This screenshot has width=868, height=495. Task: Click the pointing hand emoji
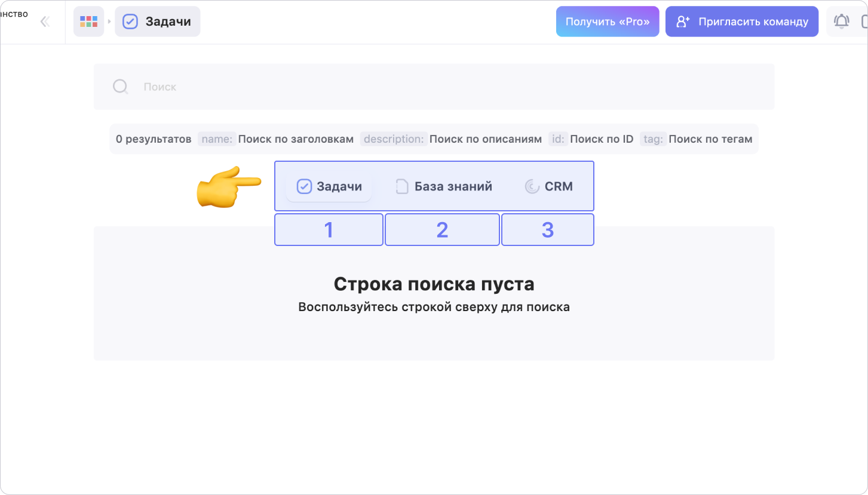(x=228, y=187)
